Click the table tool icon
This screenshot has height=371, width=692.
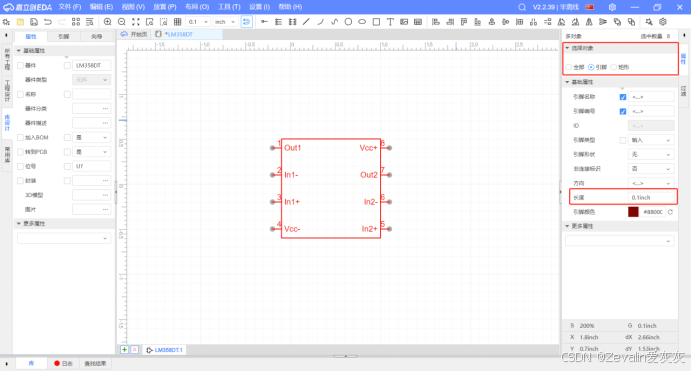(418, 22)
